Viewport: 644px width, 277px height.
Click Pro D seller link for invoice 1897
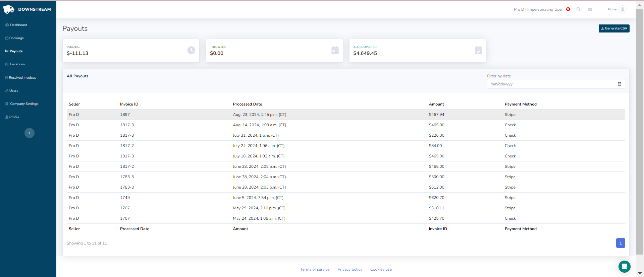coord(74,115)
